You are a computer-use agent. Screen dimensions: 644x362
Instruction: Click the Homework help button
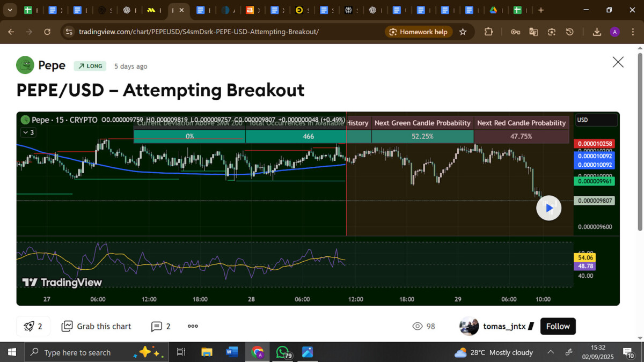click(418, 32)
